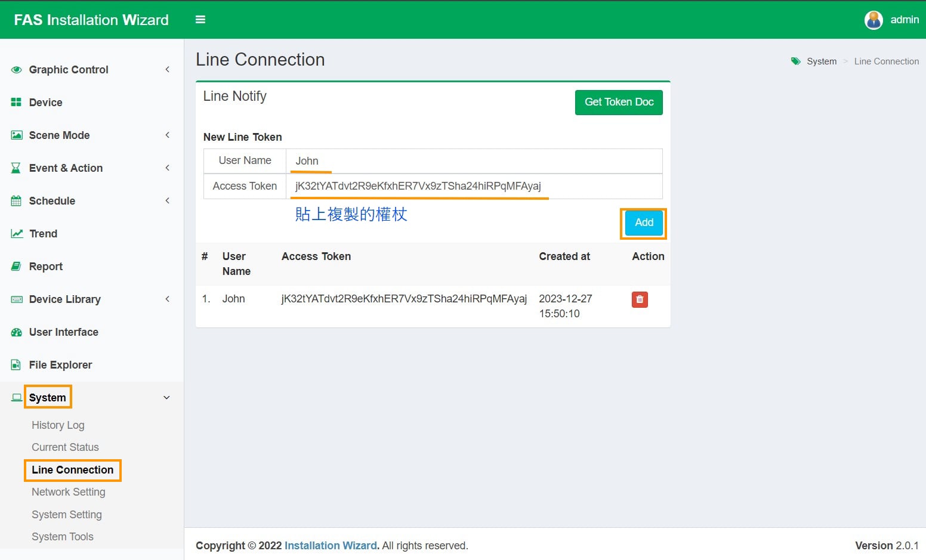926x560 pixels.
Task: Click the Report book icon
Action: [x=16, y=267]
